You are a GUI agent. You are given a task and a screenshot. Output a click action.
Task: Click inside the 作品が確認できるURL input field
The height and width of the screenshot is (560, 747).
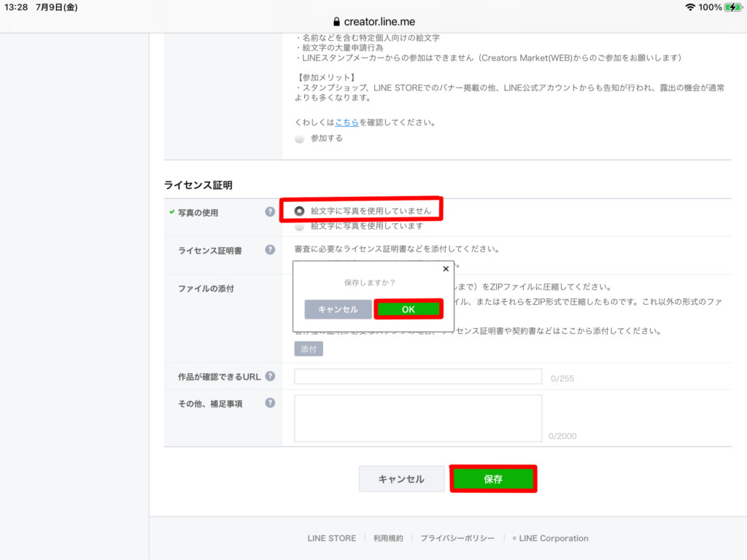[417, 376]
